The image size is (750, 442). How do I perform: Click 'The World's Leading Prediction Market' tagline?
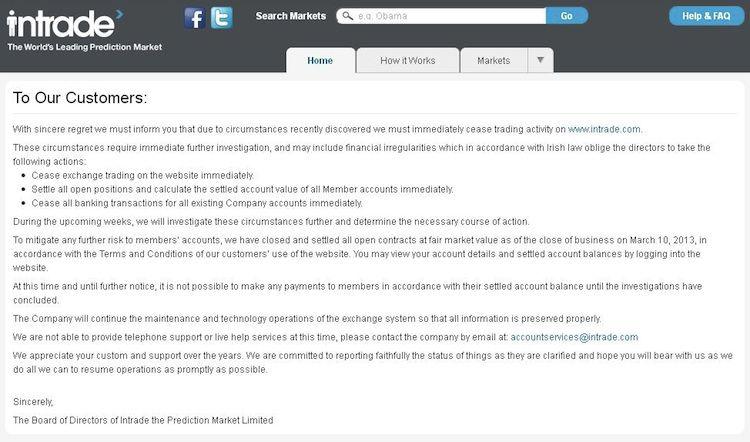(85, 47)
